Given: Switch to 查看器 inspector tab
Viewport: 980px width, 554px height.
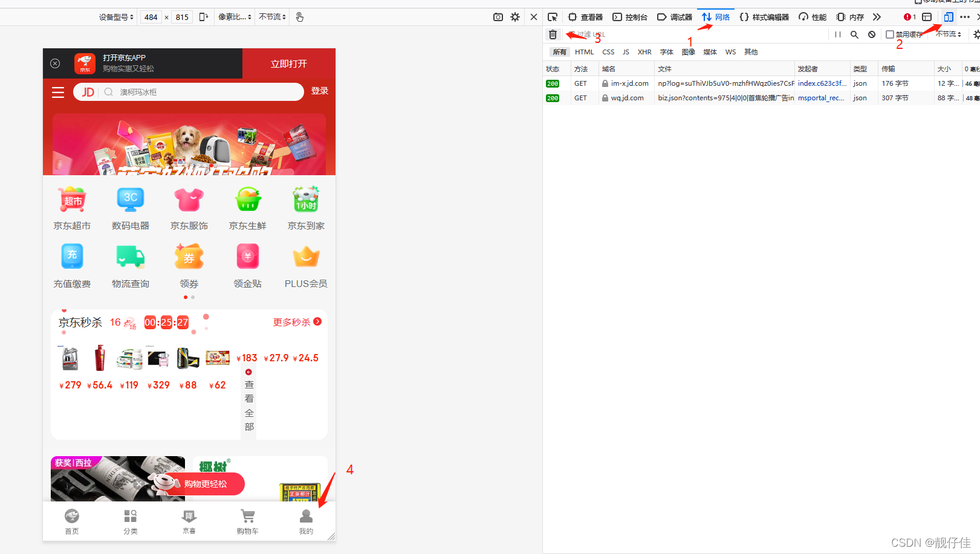Looking at the screenshot, I should tap(586, 17).
